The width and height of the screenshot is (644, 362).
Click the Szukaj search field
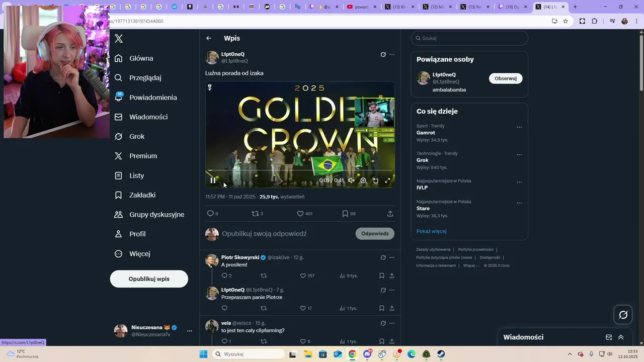[x=469, y=38]
